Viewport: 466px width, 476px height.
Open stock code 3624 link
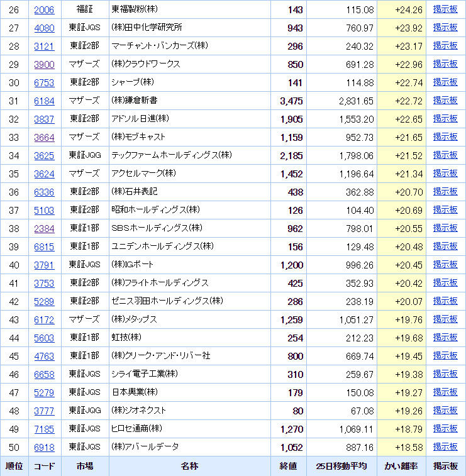click(44, 174)
